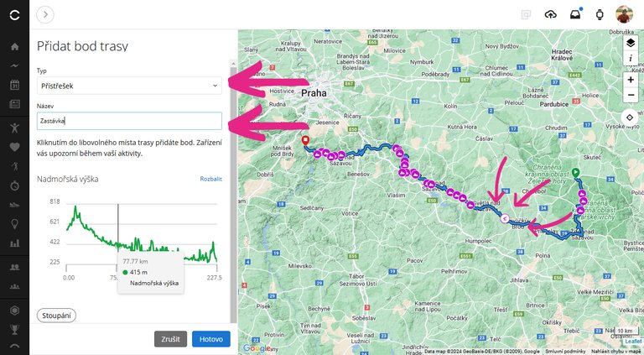Click the home icon in sidebar
This screenshot has width=644, height=355.
[14, 46]
